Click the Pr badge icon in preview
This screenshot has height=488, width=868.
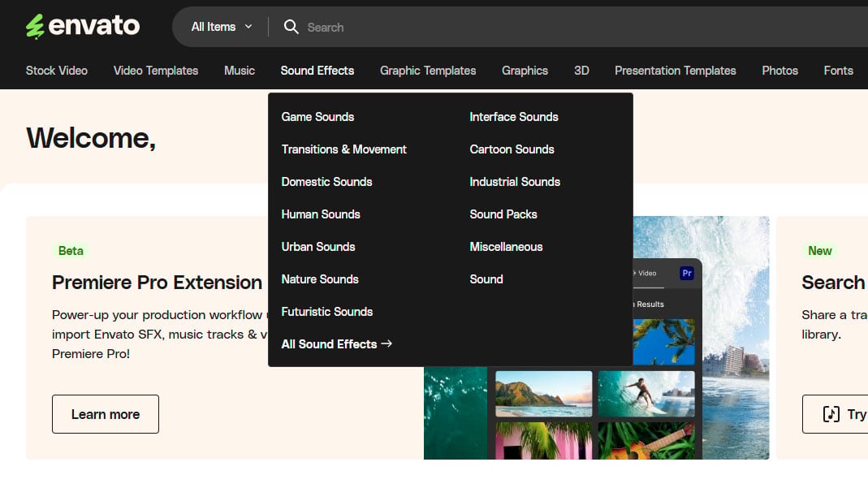pyautogui.click(x=686, y=273)
